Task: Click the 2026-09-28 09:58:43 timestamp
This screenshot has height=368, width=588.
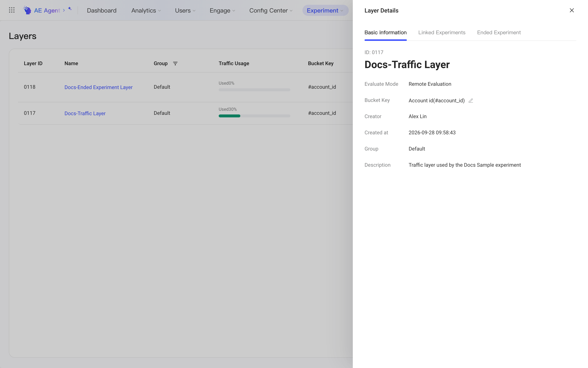Action: click(x=432, y=133)
